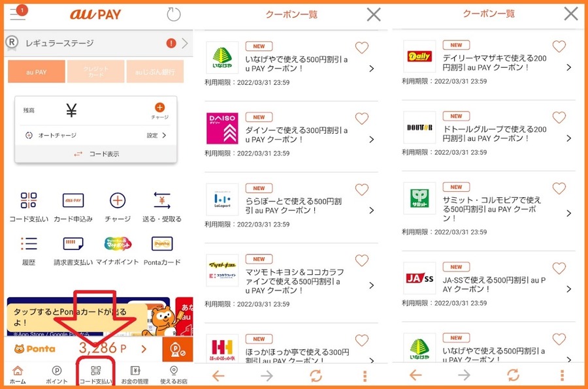588x389 pixels.
Task: Favorite the ダイソー 300円 coupon
Action: pyautogui.click(x=362, y=118)
